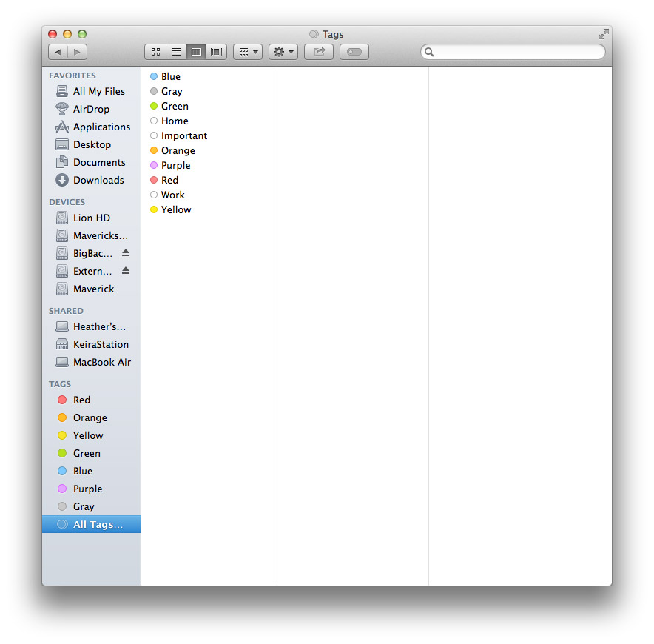The image size is (654, 644).
Task: Select the Mavericks… drive
Action: 91,235
